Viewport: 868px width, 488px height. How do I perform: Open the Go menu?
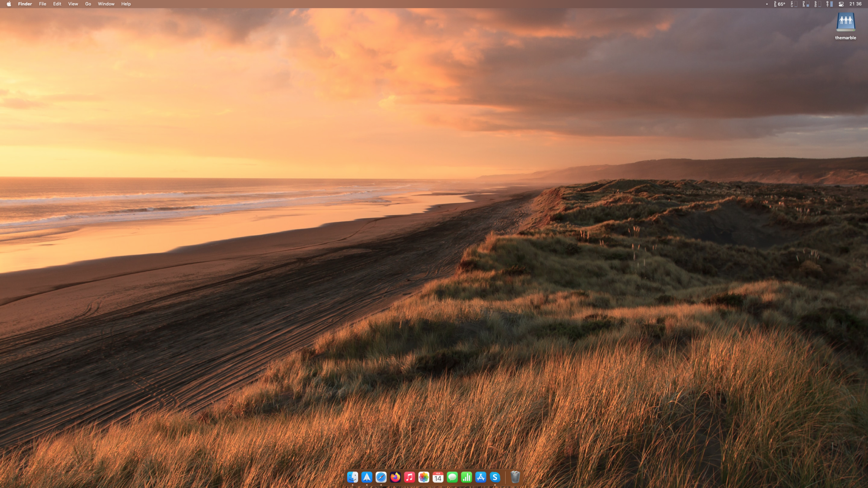[88, 4]
